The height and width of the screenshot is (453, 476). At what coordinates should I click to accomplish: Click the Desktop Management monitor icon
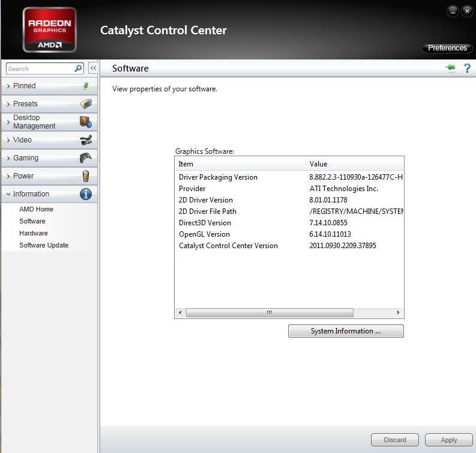click(86, 122)
